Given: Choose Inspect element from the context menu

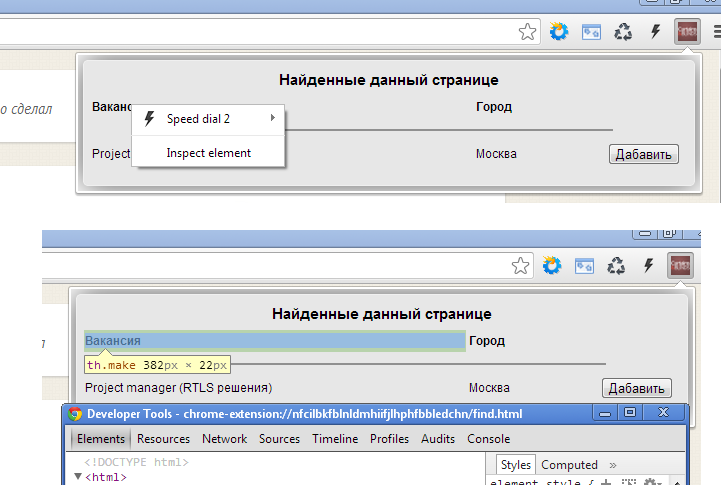Looking at the screenshot, I should click(x=208, y=153).
